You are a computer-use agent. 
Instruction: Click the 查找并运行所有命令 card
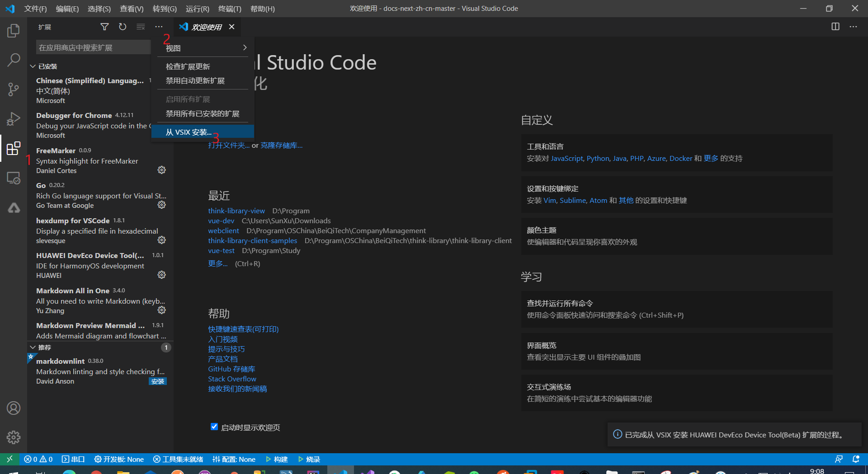[x=676, y=310]
